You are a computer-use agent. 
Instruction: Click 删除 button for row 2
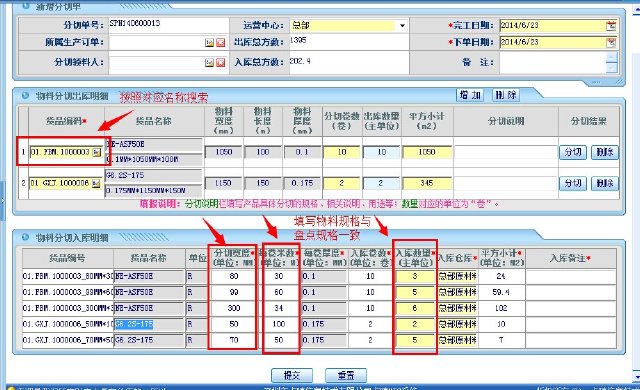pyautogui.click(x=605, y=184)
